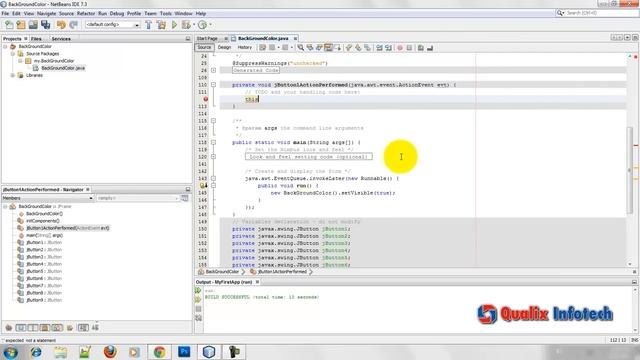Expand the Libraries tree node

point(13,76)
